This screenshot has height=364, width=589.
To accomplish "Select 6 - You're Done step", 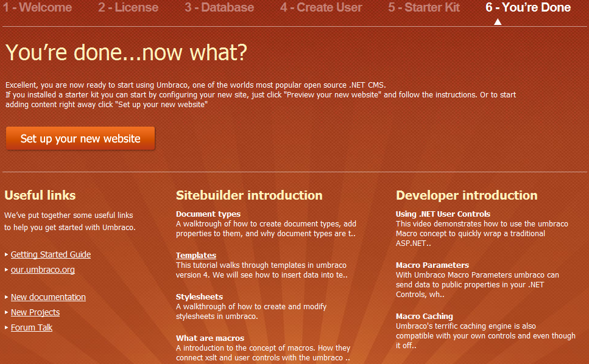I will [x=528, y=7].
